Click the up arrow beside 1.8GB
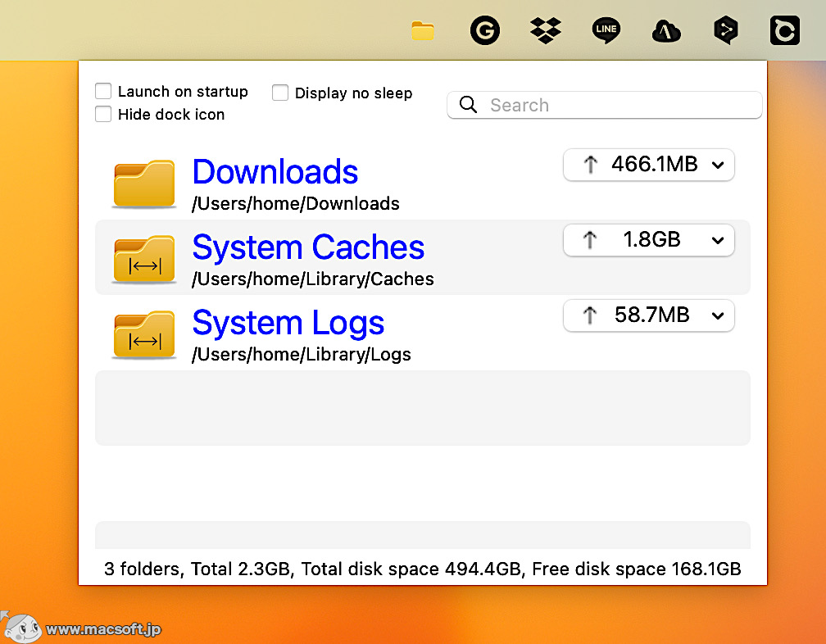Viewport: 826px width, 644px height. click(x=590, y=240)
